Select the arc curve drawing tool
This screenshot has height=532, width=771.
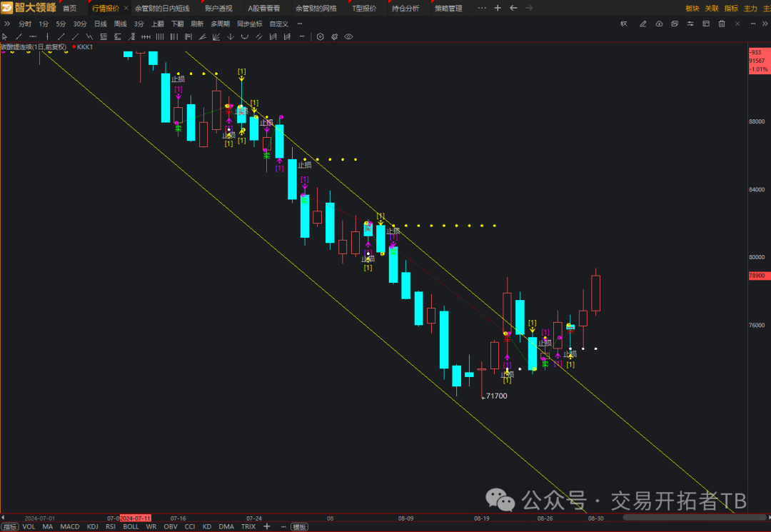[244, 37]
